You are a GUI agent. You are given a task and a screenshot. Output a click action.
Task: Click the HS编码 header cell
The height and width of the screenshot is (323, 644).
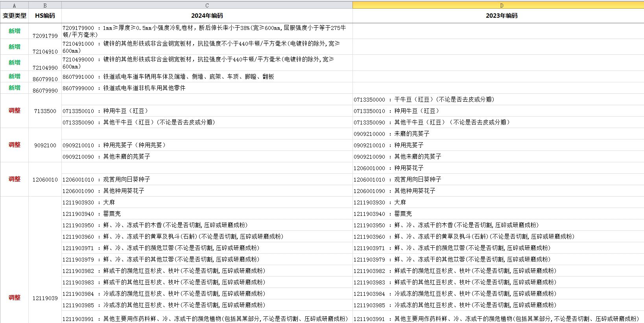point(45,16)
